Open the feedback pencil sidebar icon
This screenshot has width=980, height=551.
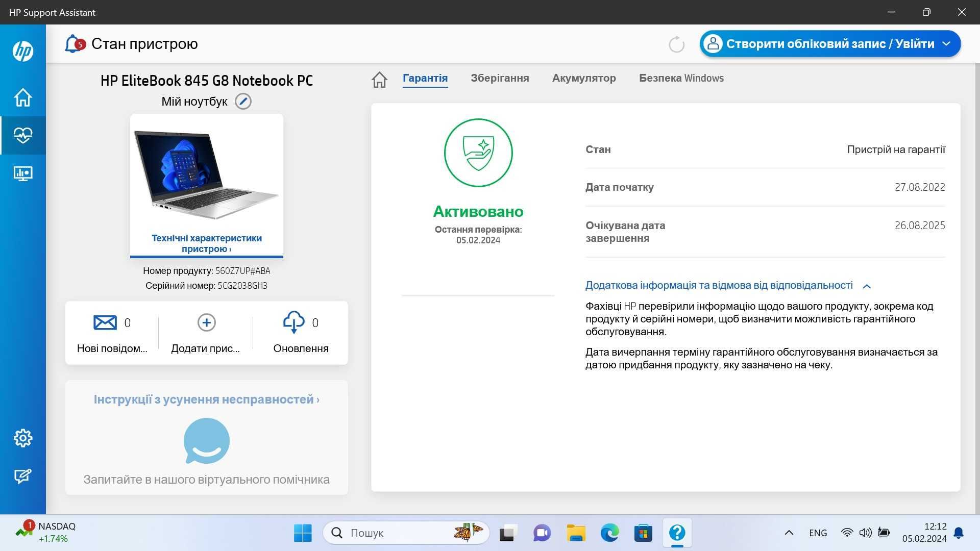[23, 476]
